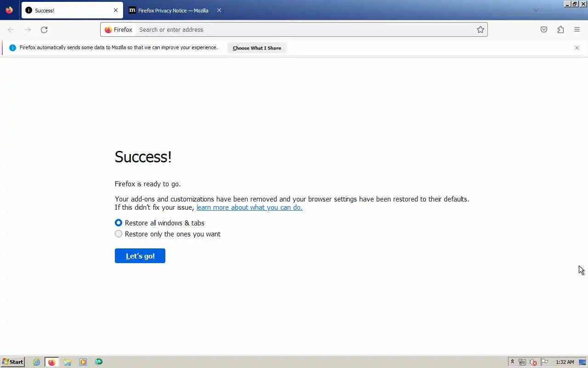This screenshot has width=588, height=368.
Task: Close the Firefox Privacy Notice tab
Action: (219, 10)
